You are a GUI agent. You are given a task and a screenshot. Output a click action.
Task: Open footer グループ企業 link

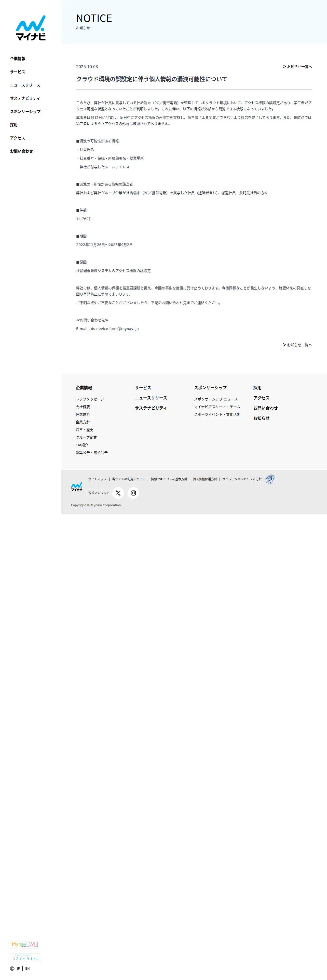pos(86,437)
